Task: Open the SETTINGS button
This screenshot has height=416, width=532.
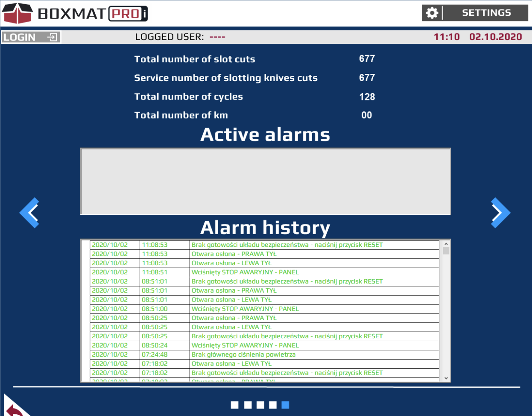Action: click(486, 13)
